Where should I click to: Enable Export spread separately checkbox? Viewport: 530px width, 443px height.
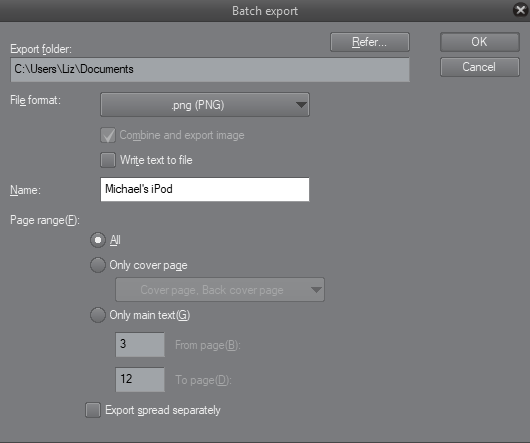click(93, 410)
